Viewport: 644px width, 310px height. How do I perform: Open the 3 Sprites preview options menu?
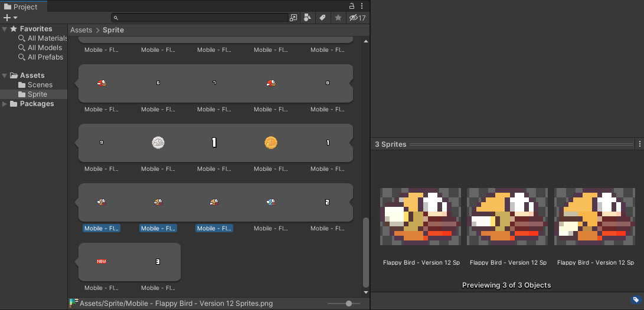coord(639,144)
